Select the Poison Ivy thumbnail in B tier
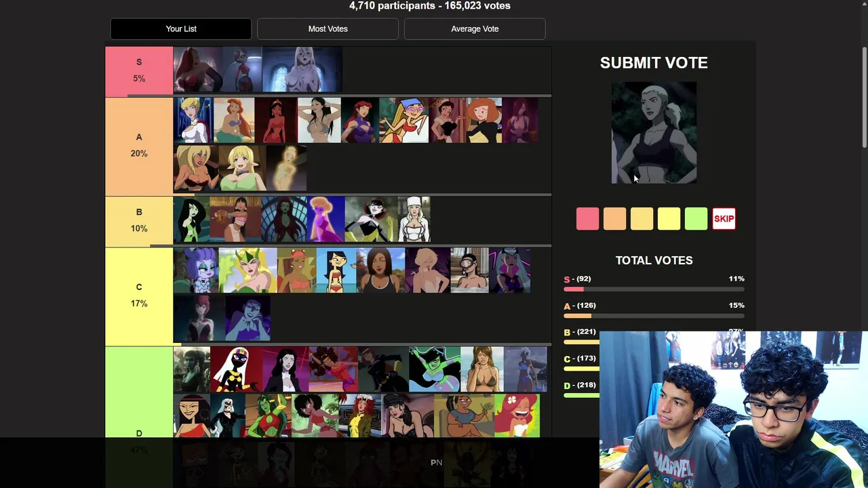 pos(284,220)
